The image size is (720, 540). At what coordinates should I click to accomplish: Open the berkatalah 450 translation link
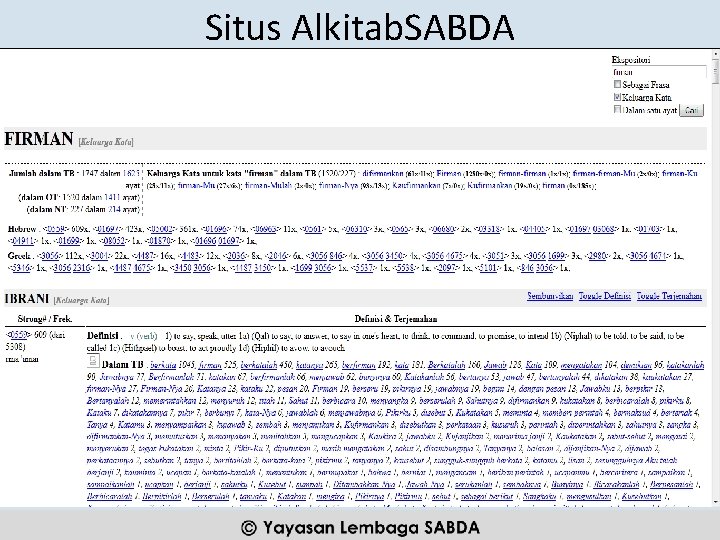[259, 365]
